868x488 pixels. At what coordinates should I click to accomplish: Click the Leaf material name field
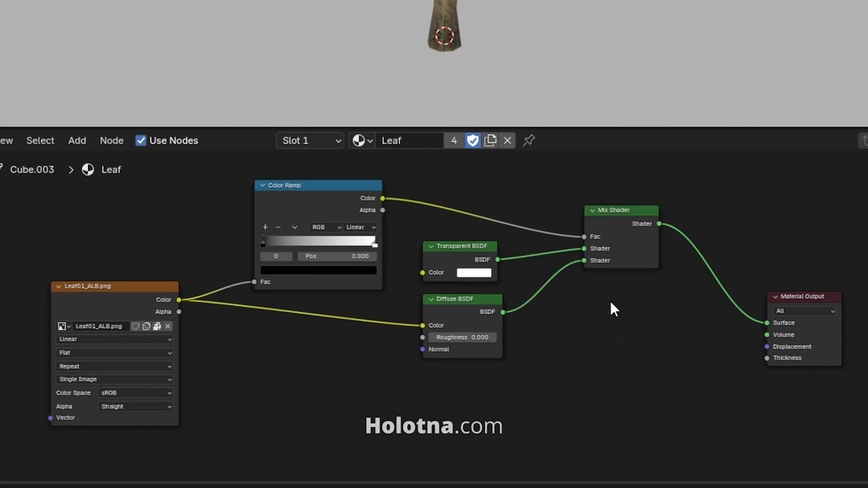(410, 140)
